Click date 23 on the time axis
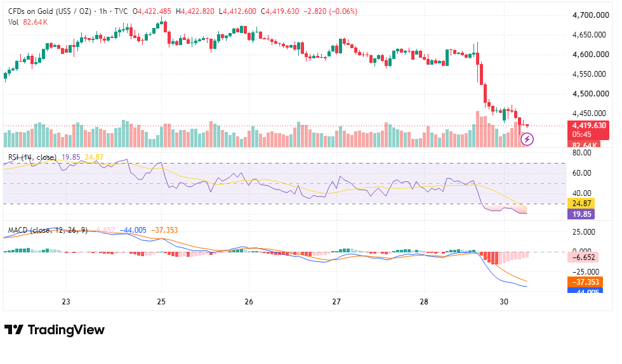This screenshot has width=622, height=364. (x=66, y=301)
